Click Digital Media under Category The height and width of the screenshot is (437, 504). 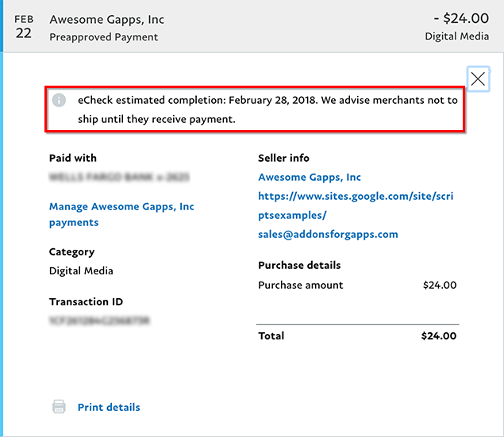click(x=81, y=270)
